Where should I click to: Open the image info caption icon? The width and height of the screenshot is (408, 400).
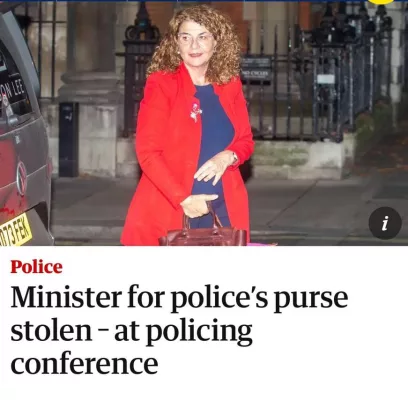385,223
